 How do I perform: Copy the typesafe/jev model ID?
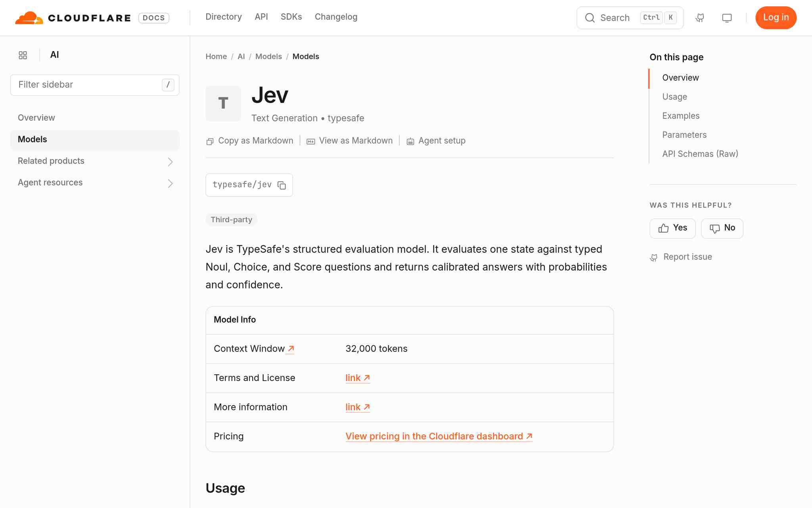pos(282,185)
